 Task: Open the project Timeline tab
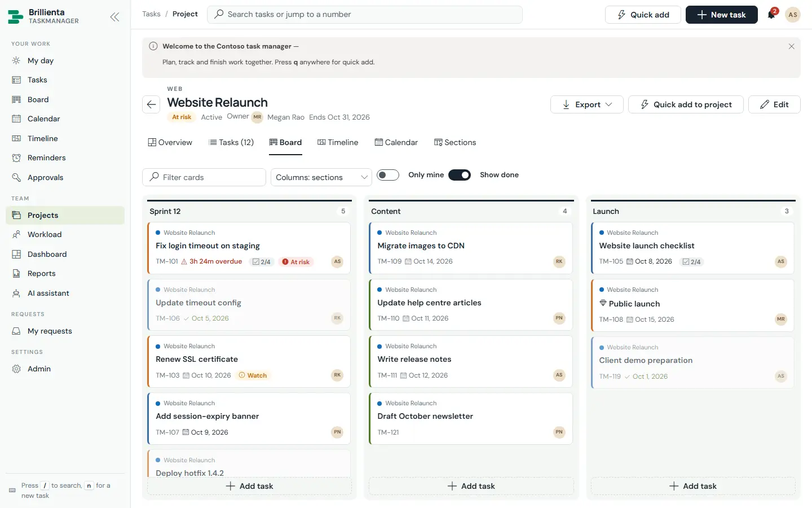(338, 142)
